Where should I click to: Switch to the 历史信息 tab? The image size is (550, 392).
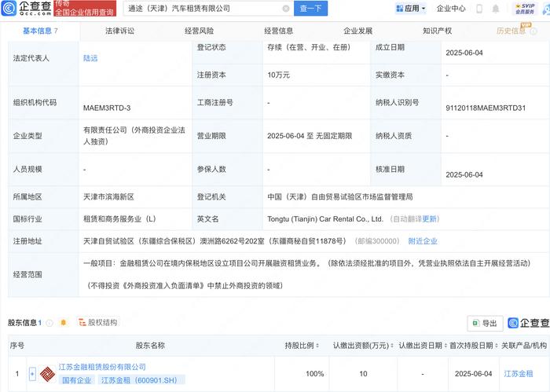(511, 31)
